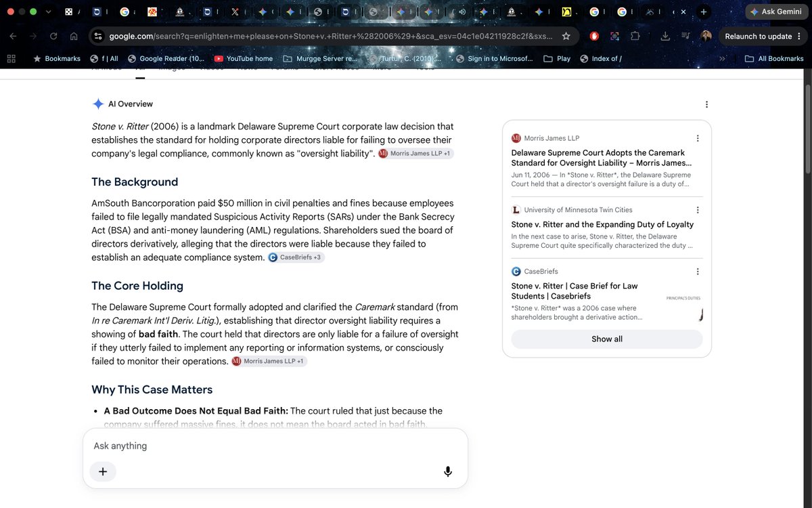Open the Morris James LLP source card options

(x=698, y=138)
